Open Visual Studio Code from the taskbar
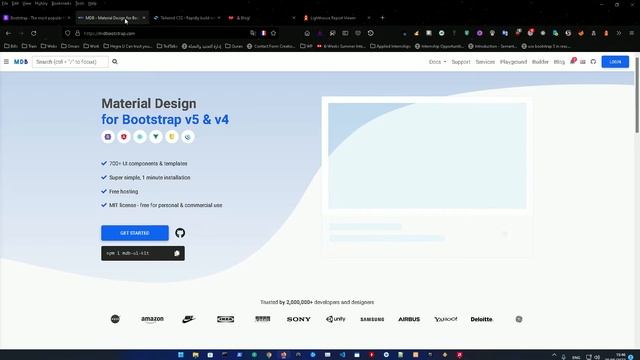The image size is (640, 360). pos(342,355)
